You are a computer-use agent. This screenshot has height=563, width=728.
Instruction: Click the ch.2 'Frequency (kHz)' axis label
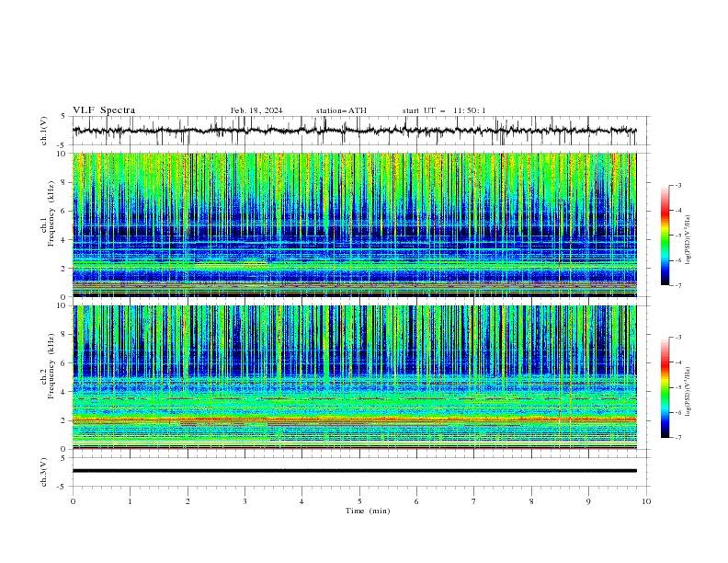point(51,365)
